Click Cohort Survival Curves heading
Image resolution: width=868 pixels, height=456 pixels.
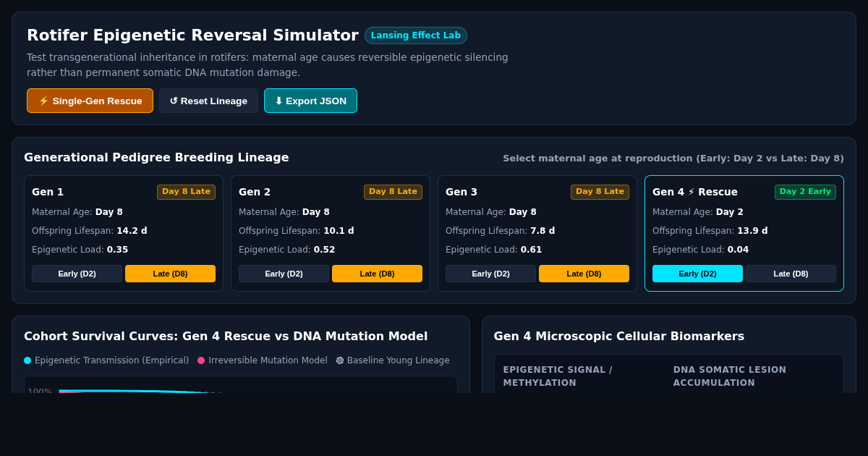coord(226,336)
